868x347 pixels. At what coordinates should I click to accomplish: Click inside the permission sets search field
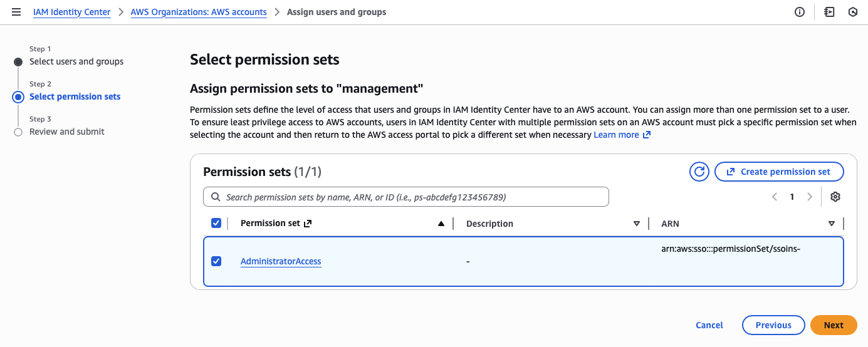(x=414, y=197)
